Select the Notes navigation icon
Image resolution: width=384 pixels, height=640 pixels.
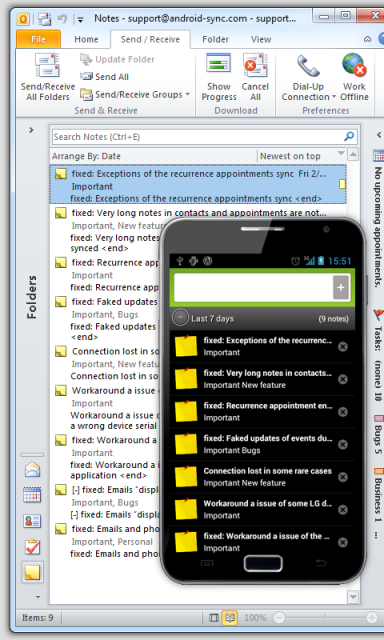[x=32, y=572]
